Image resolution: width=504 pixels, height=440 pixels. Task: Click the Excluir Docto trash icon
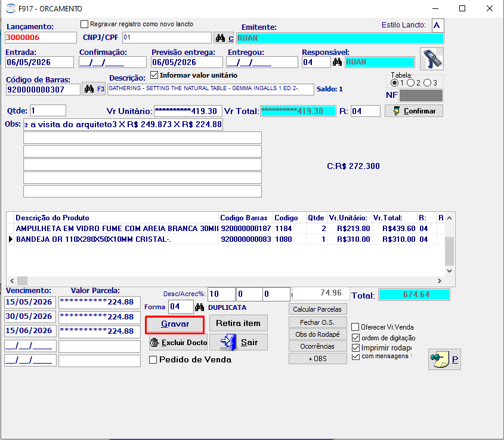[154, 343]
